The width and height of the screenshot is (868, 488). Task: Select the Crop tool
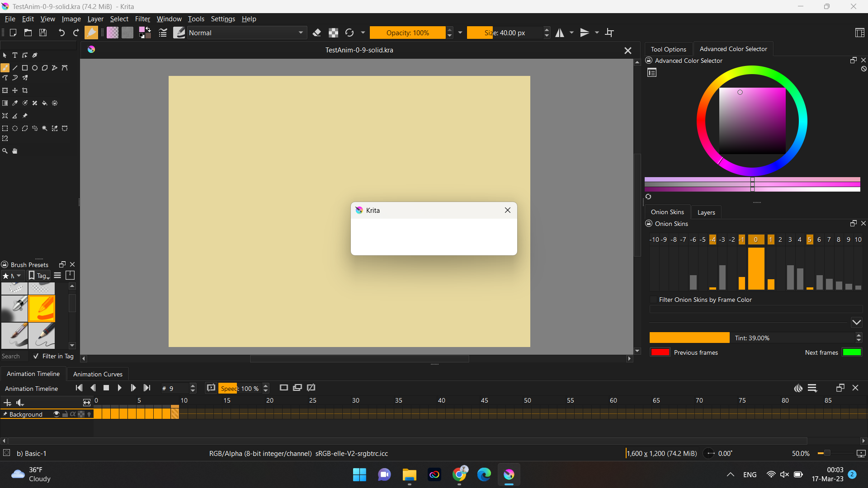click(25, 90)
